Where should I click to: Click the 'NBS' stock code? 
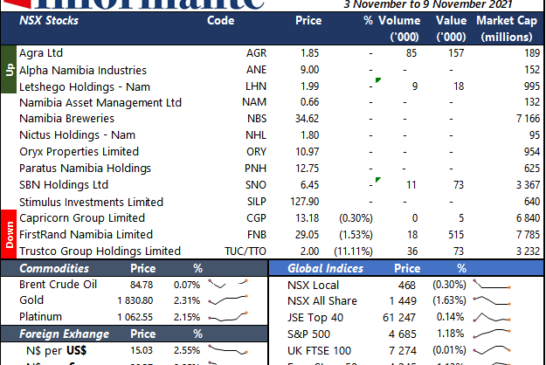[x=257, y=118]
